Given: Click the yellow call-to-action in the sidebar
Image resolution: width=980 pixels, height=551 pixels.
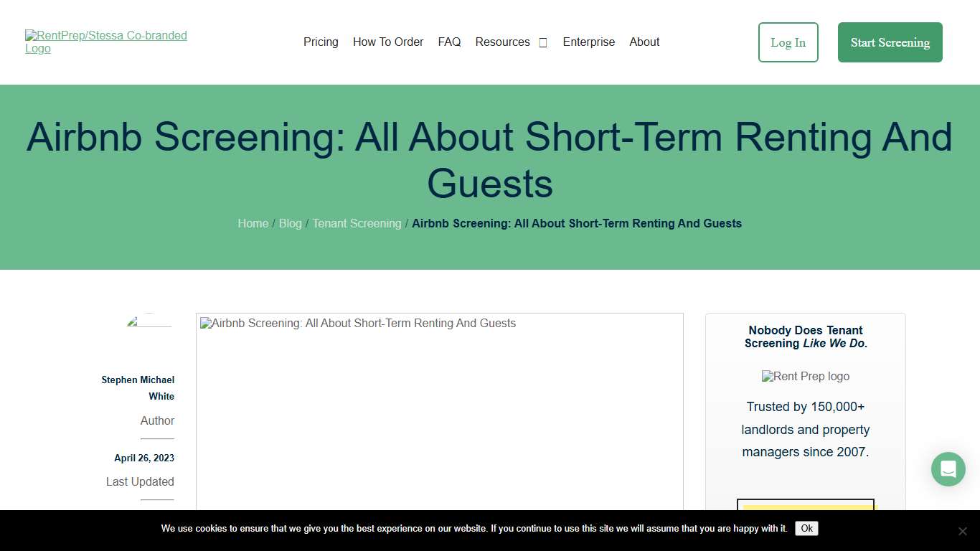Looking at the screenshot, I should 805,508.
